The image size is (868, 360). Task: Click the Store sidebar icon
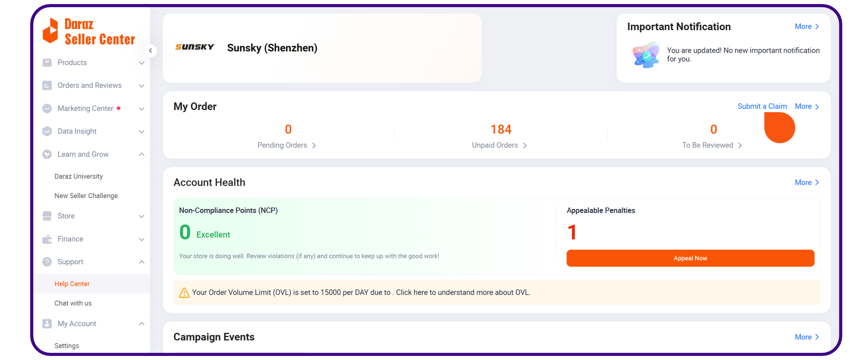(47, 216)
